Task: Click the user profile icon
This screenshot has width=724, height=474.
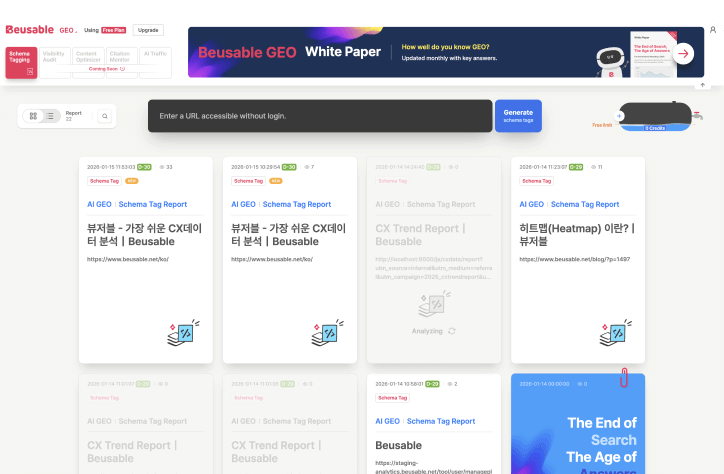Action: 713,31
